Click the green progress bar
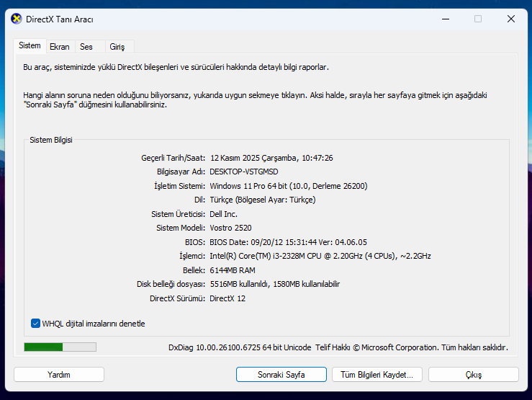532x400 pixels. click(x=60, y=347)
